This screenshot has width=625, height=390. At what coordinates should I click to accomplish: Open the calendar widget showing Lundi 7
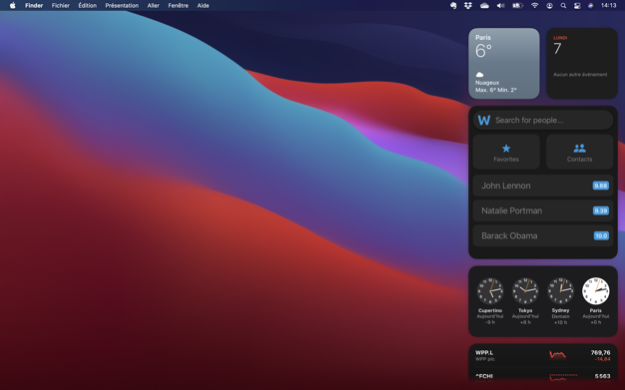coord(582,63)
